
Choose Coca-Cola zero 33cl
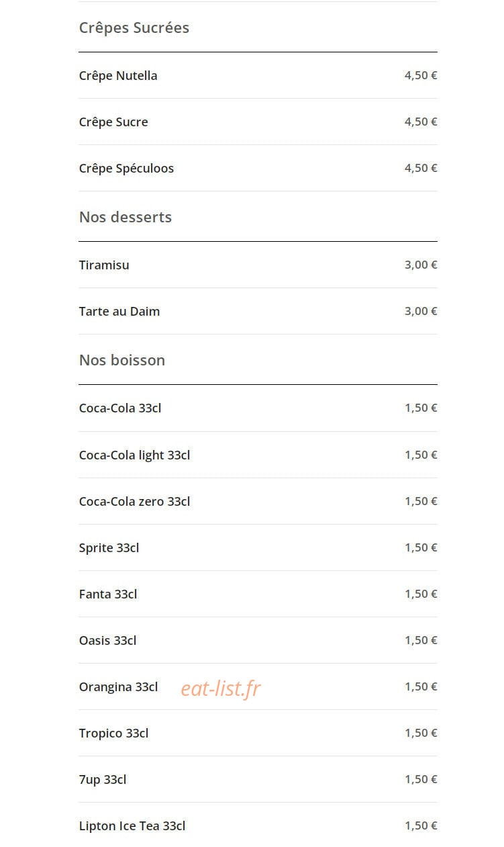[258, 501]
